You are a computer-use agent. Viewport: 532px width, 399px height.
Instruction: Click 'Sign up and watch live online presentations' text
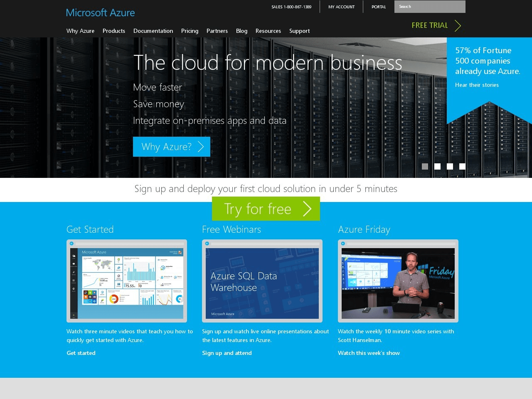click(x=266, y=336)
